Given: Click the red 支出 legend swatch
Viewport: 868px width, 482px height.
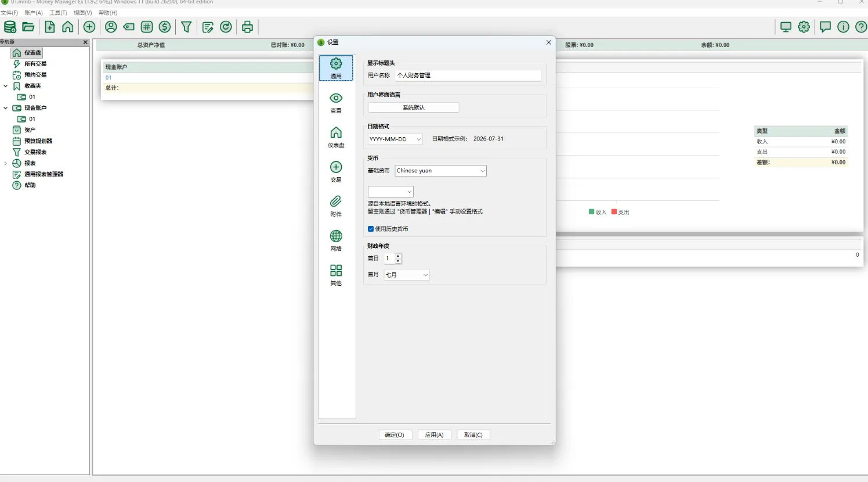Looking at the screenshot, I should 614,212.
